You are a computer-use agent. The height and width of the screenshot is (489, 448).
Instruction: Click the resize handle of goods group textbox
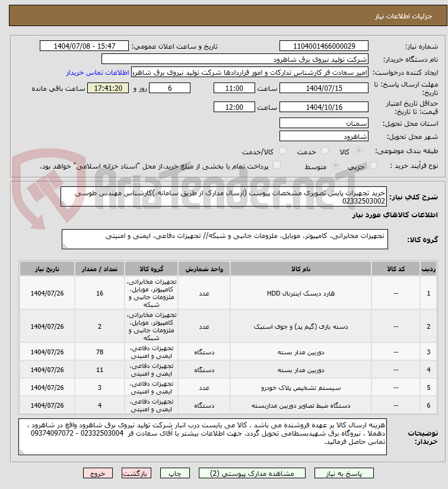click(65, 246)
